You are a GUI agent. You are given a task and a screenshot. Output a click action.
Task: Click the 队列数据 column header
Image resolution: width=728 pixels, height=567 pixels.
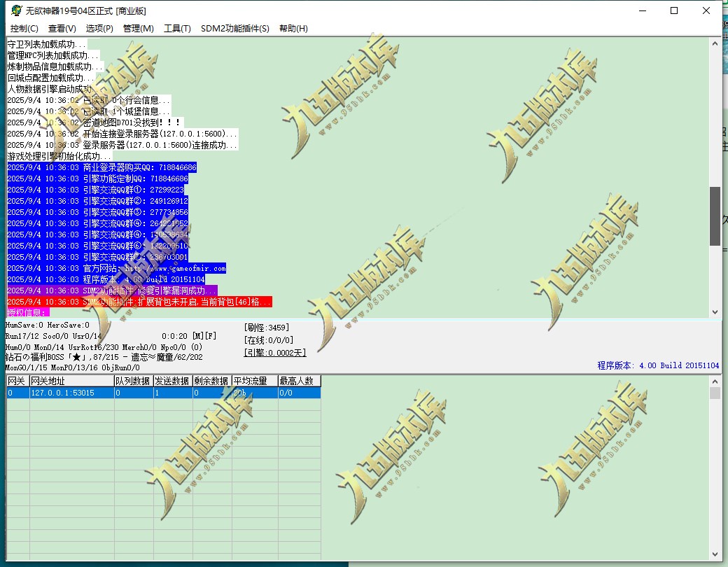click(x=134, y=381)
